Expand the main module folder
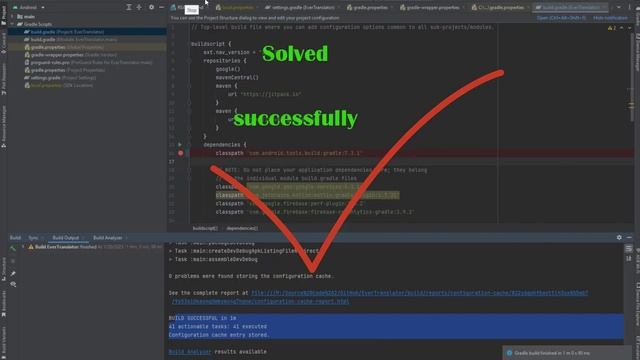 click(x=12, y=17)
